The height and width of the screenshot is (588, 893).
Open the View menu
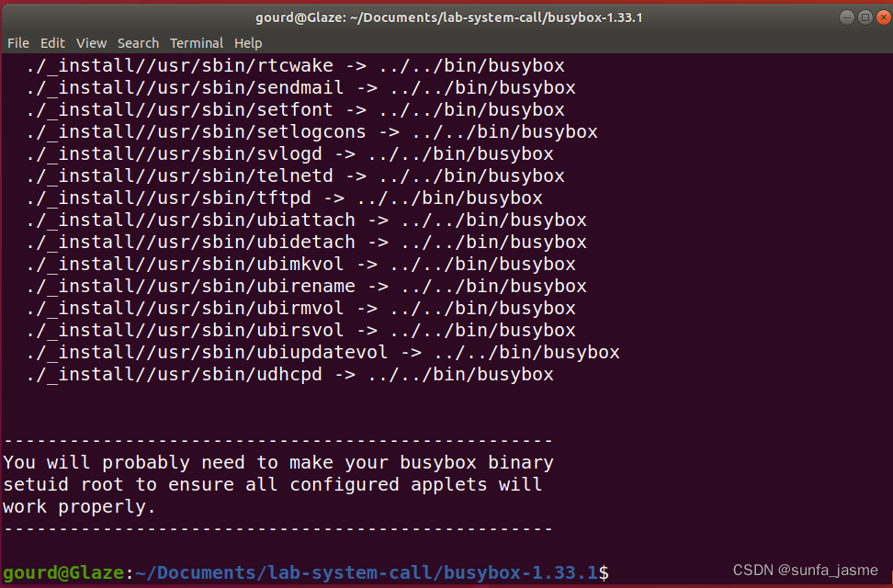tap(91, 43)
